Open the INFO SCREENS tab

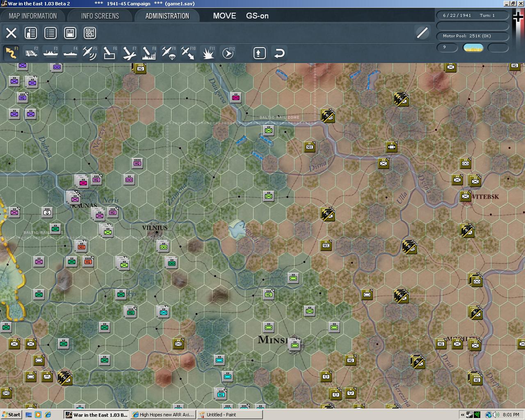100,16
